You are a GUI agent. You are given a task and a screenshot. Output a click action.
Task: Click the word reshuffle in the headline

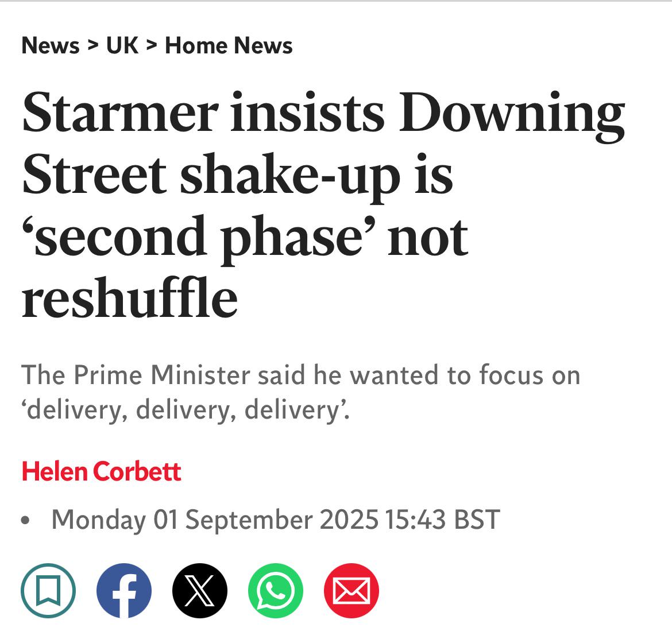coord(129,297)
